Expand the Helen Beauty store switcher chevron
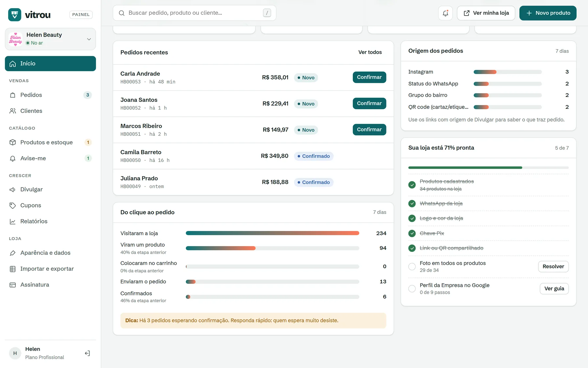This screenshot has width=588, height=368. pyautogui.click(x=89, y=39)
